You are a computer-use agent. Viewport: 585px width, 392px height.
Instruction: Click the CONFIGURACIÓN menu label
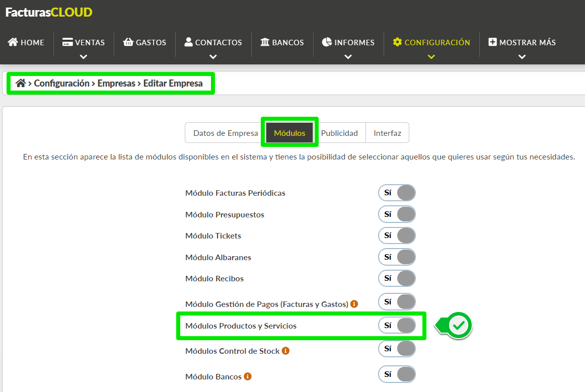[437, 42]
